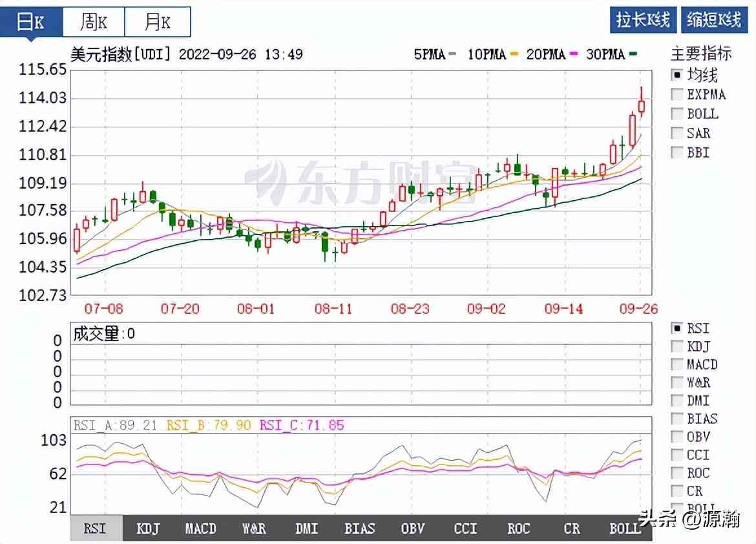Click the 30PMA green legend line
The width and height of the screenshot is (756, 544).
click(x=633, y=55)
